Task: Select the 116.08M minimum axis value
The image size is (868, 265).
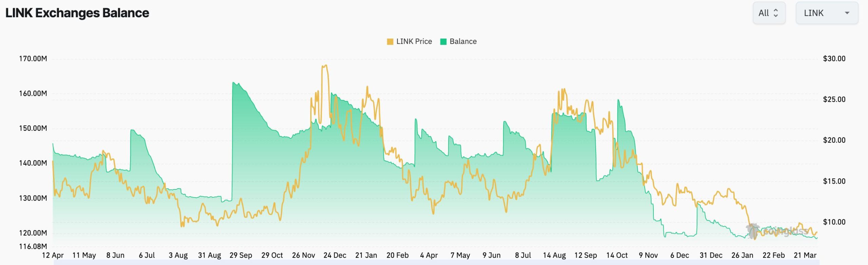Action: tap(33, 247)
